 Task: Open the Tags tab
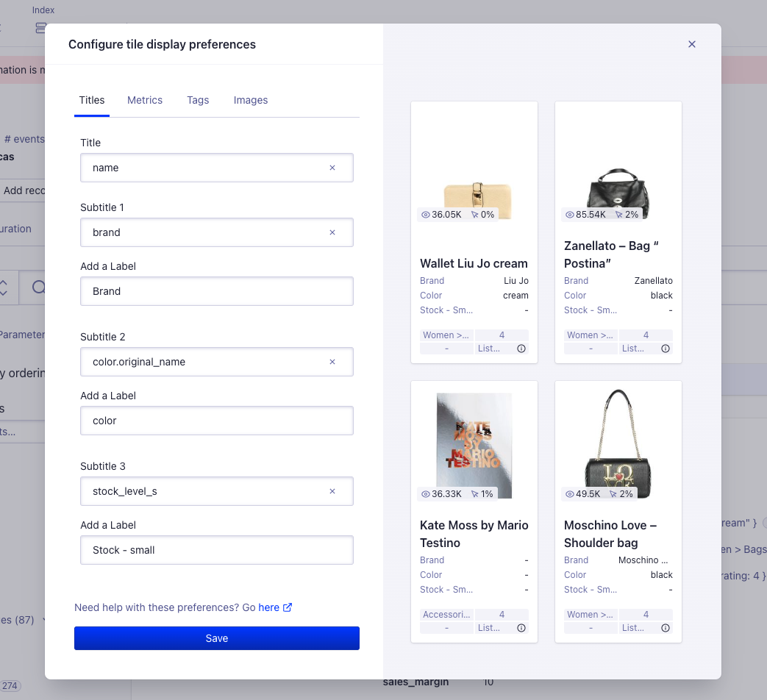click(x=198, y=100)
